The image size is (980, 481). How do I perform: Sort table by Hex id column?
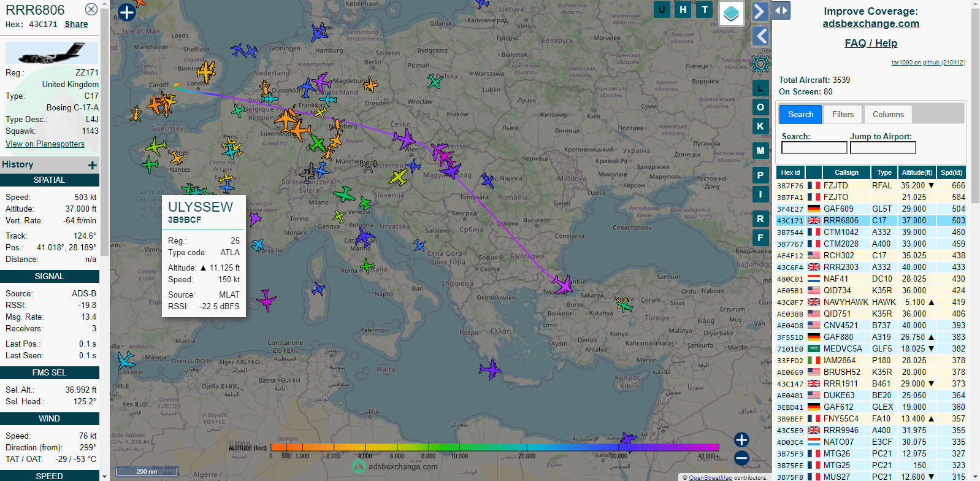[791, 172]
